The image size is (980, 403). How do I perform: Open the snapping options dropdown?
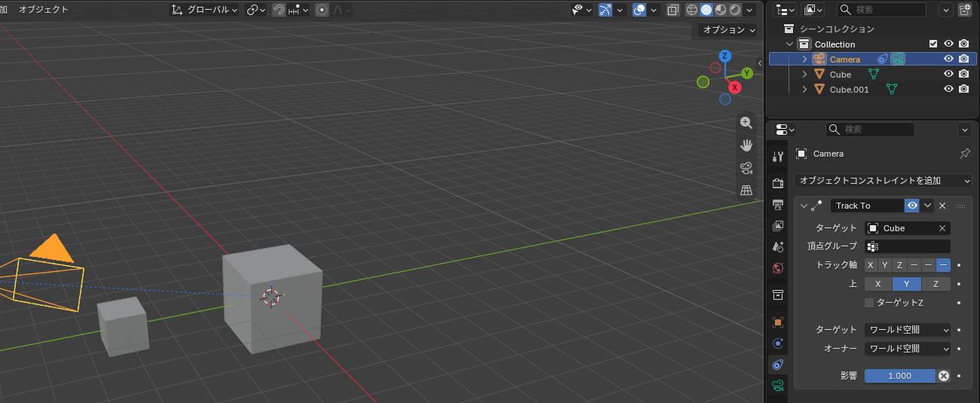pos(299,10)
